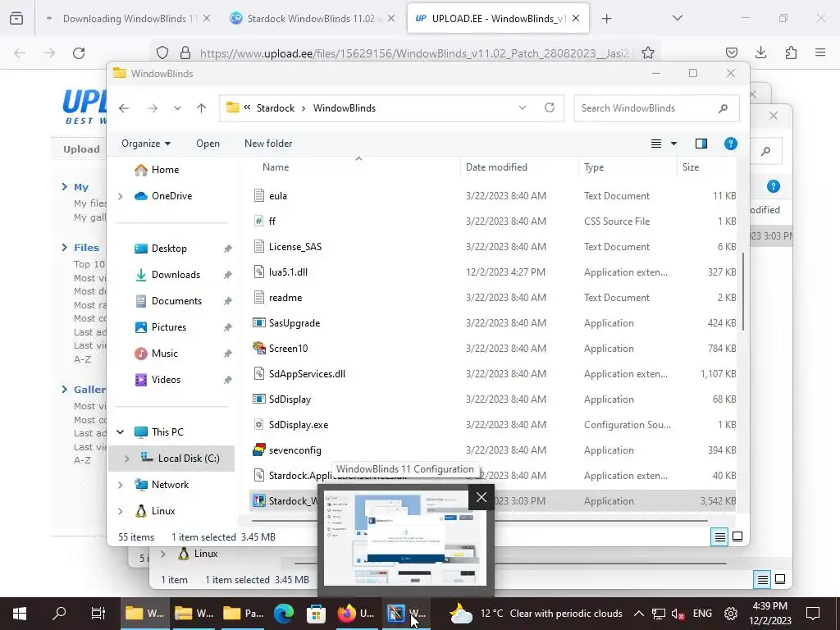Expand the address bar history dropdown
This screenshot has width=840, height=630.
click(523, 107)
